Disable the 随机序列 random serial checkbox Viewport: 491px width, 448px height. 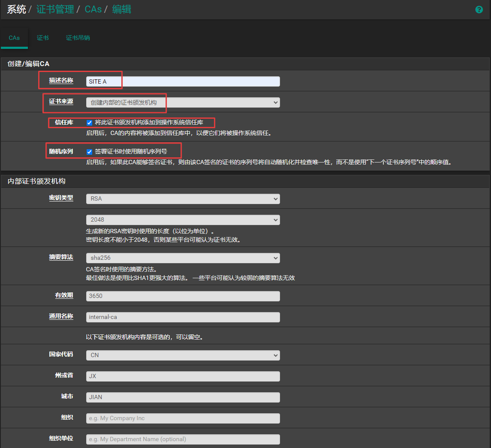click(90, 152)
